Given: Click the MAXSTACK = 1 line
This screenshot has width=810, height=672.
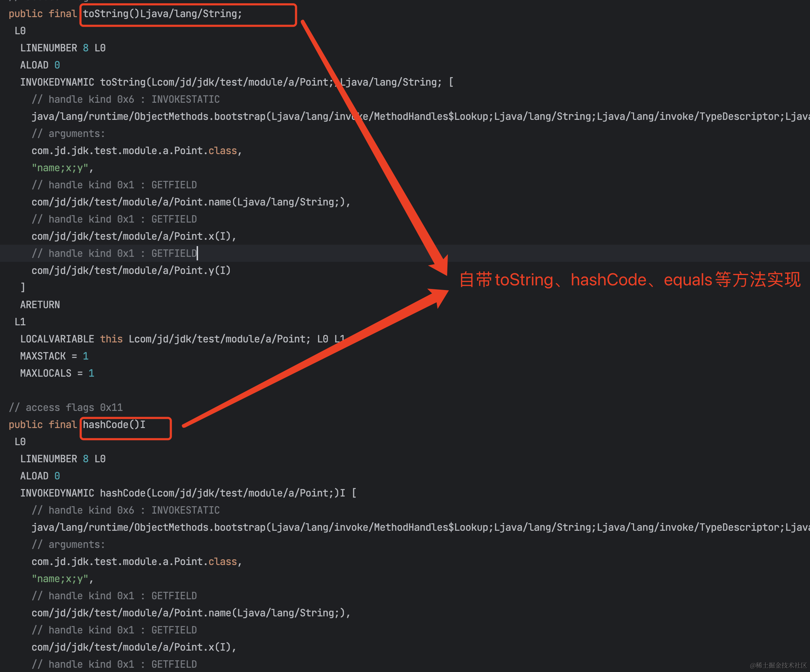Looking at the screenshot, I should [54, 356].
